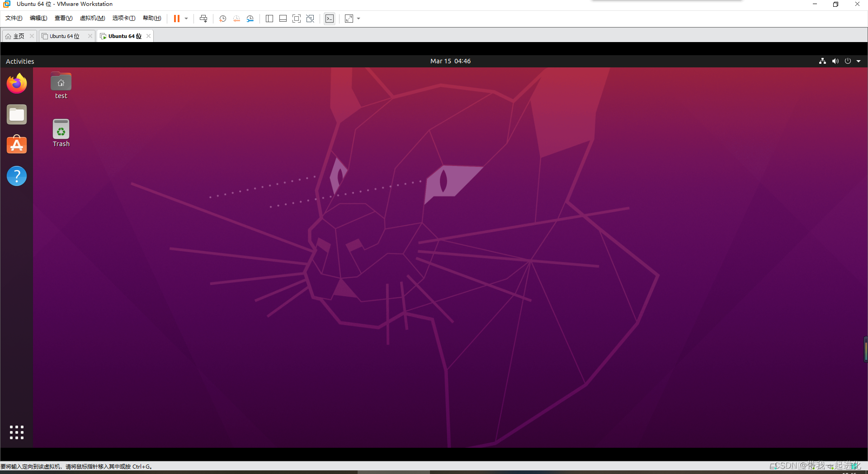Click the volume speaker icon in top bar
868x474 pixels.
click(x=835, y=61)
